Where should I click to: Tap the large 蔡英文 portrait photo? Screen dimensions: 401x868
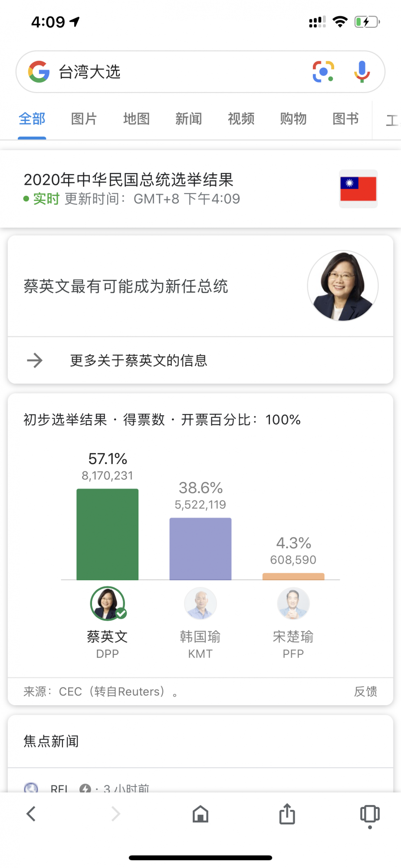click(343, 286)
